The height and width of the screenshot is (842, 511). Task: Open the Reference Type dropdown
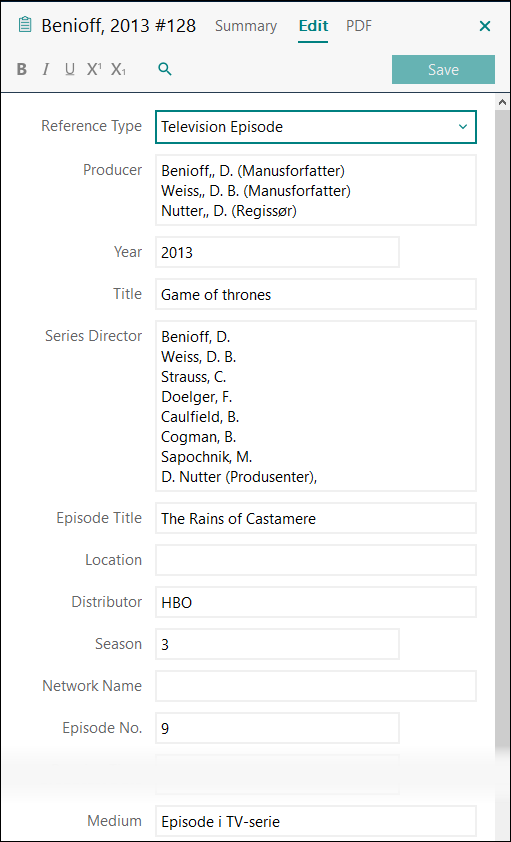point(316,127)
